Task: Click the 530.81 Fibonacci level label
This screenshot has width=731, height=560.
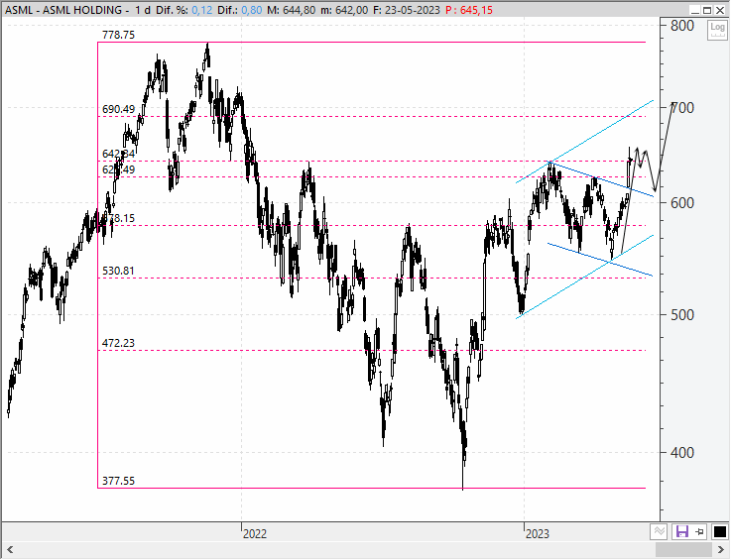Action: tap(118, 271)
